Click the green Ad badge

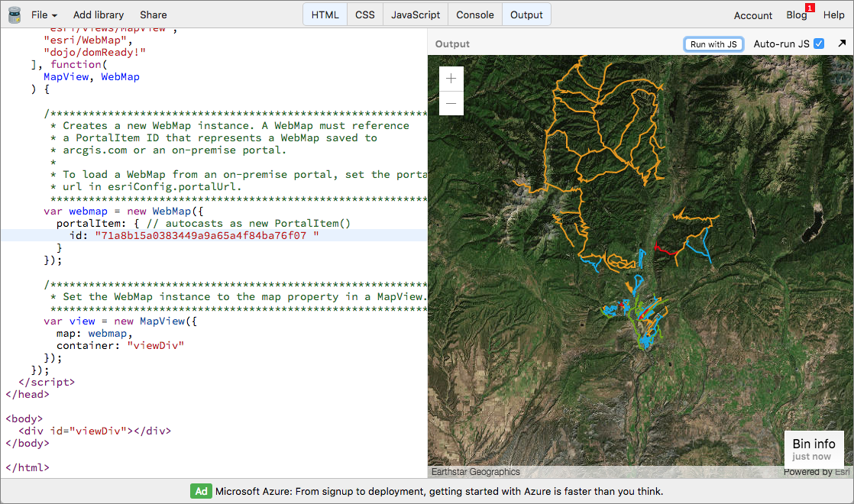201,491
